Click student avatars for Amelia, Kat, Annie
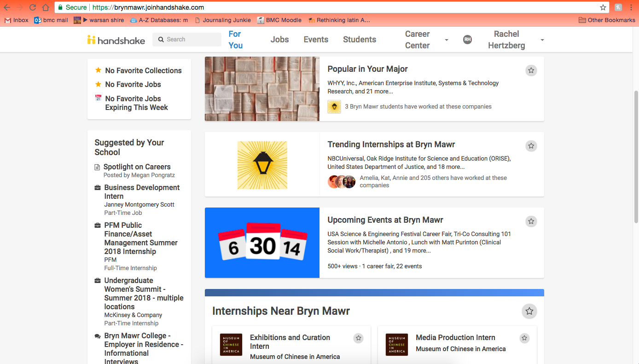 point(342,182)
